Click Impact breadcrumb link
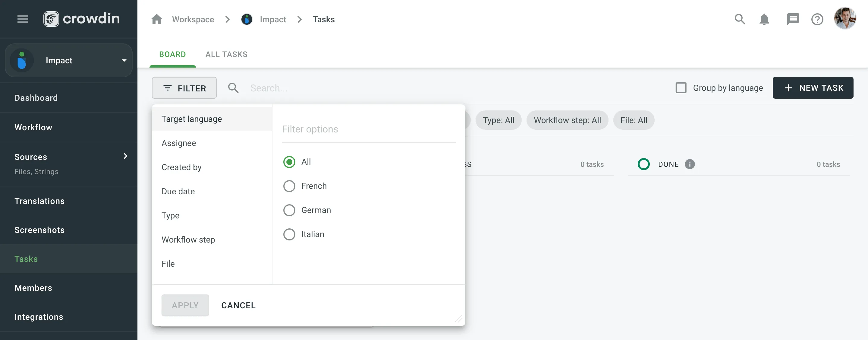Image resolution: width=868 pixels, height=340 pixels. click(273, 19)
